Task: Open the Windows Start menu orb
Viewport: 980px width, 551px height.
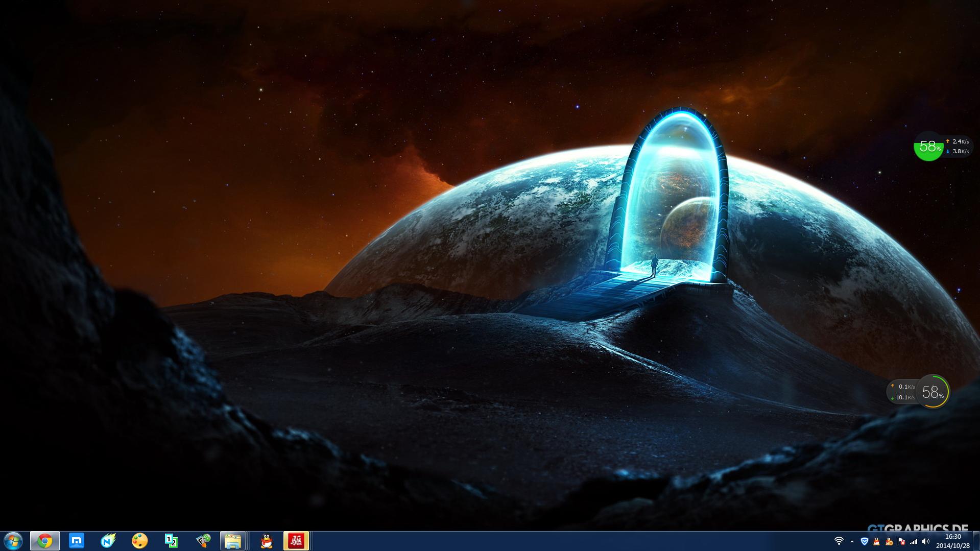Action: [x=13, y=541]
